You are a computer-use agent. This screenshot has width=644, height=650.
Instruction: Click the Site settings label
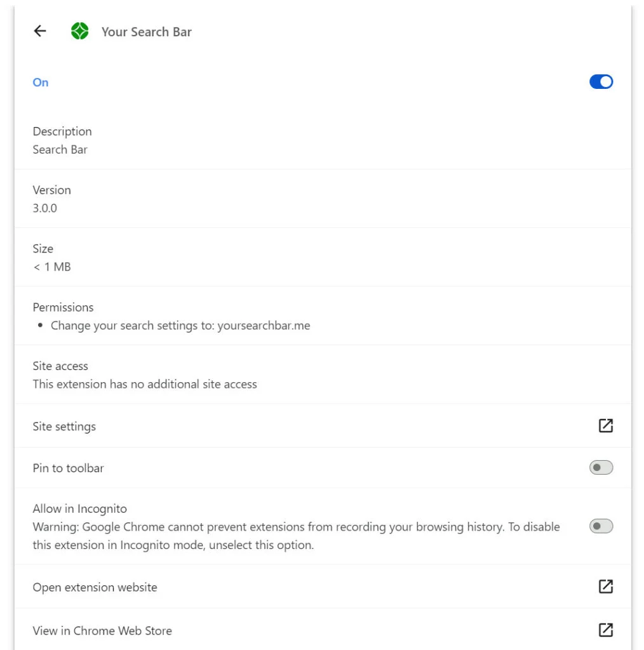64,427
